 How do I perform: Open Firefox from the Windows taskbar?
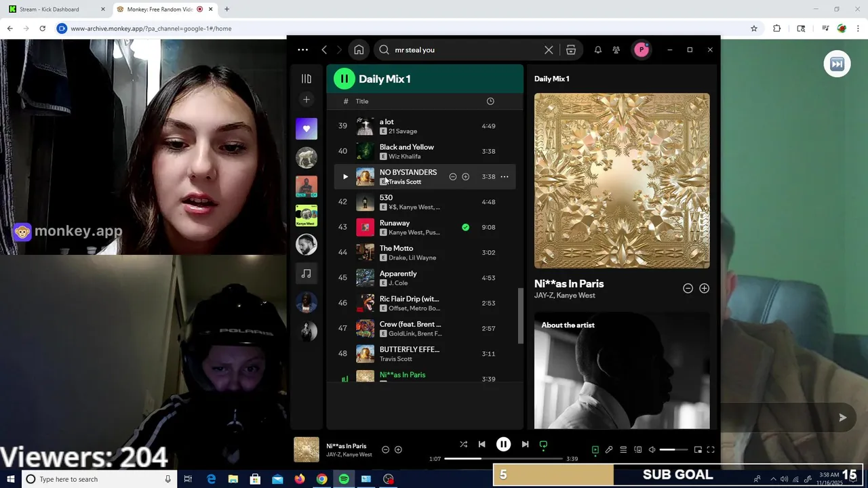(x=300, y=479)
